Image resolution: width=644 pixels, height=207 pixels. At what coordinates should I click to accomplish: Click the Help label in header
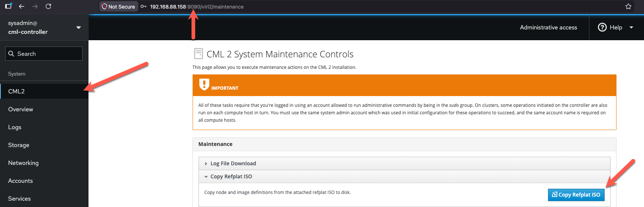(616, 27)
